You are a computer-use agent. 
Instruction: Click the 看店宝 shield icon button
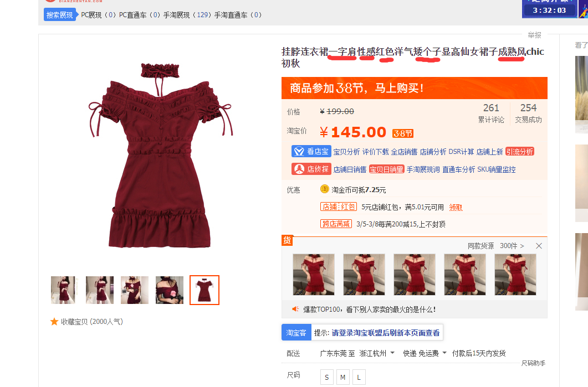pos(311,151)
